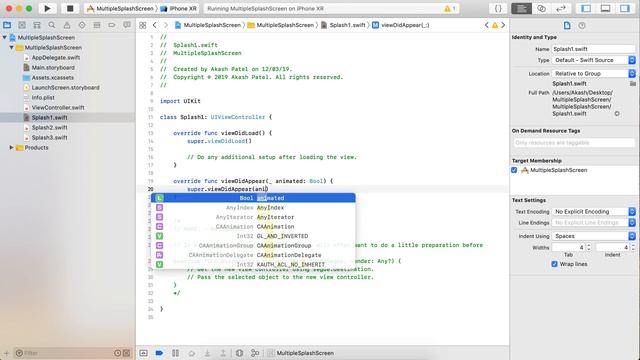Adjust the Indent width stepper

point(633,247)
